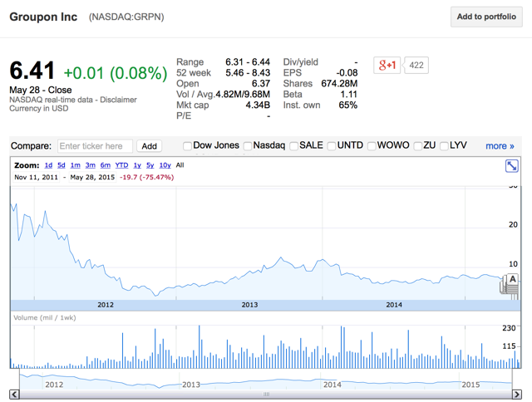Click the (NASDAQ:GRPN) ticker text
The image size is (532, 402).
[x=126, y=17]
